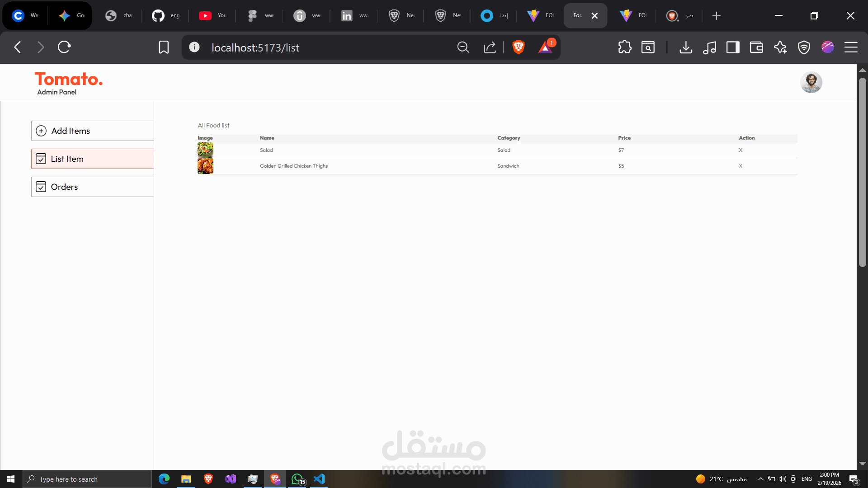Image resolution: width=868 pixels, height=488 pixels.
Task: Delete Salad item with X
Action: (741, 150)
